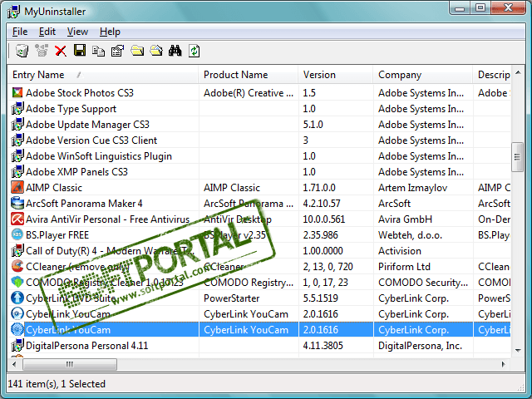
Task: Click the Webteh, d.o.o. company cell
Action: point(410,234)
